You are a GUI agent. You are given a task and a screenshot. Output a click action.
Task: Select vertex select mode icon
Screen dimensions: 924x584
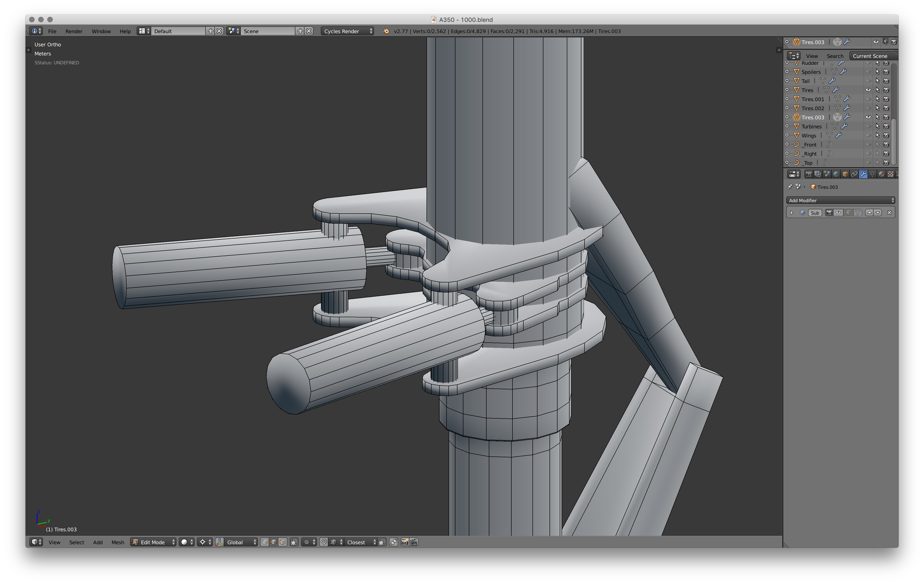264,542
